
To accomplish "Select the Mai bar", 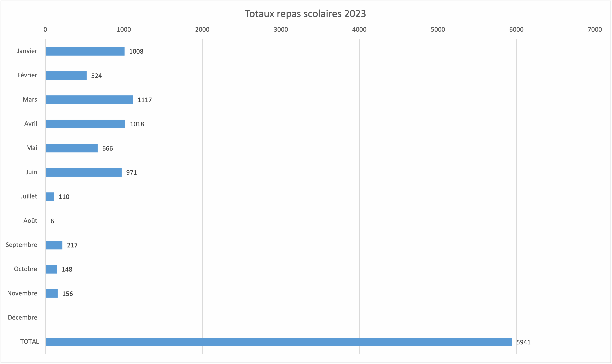I will (72, 148).
